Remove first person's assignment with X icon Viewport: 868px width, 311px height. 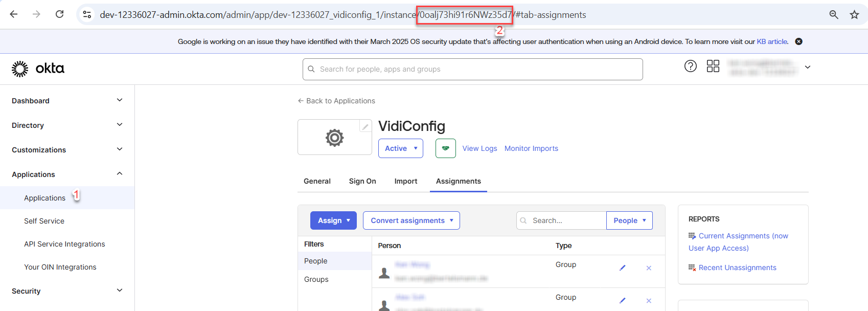[x=648, y=268]
